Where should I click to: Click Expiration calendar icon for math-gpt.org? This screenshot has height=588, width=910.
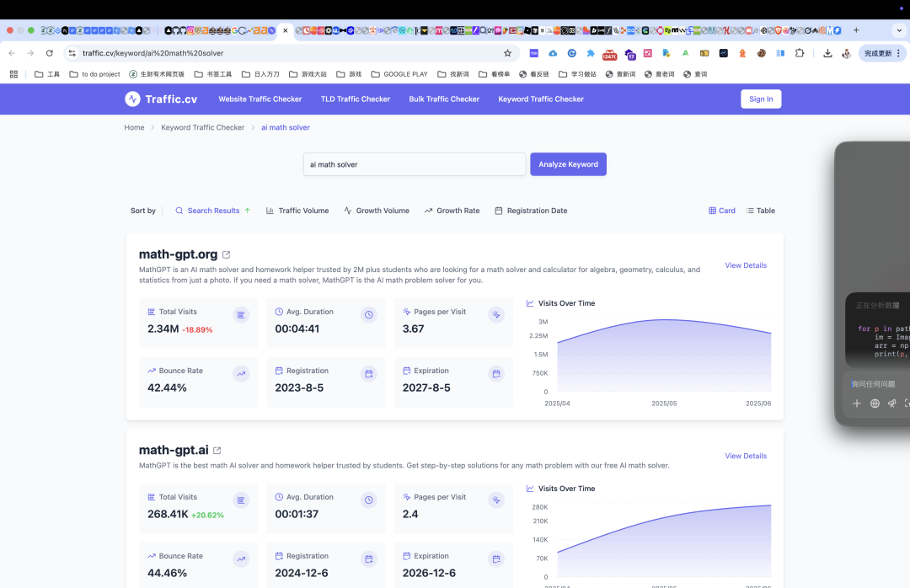point(496,374)
